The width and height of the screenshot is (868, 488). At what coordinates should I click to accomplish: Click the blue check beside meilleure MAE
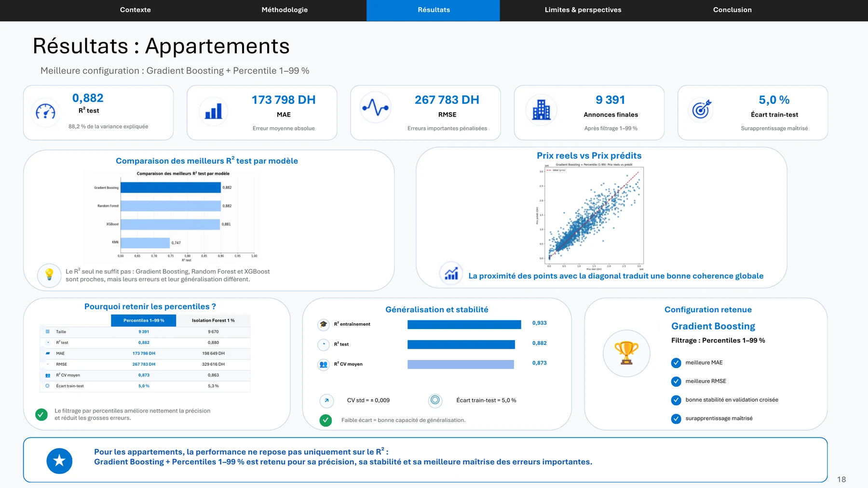click(676, 363)
